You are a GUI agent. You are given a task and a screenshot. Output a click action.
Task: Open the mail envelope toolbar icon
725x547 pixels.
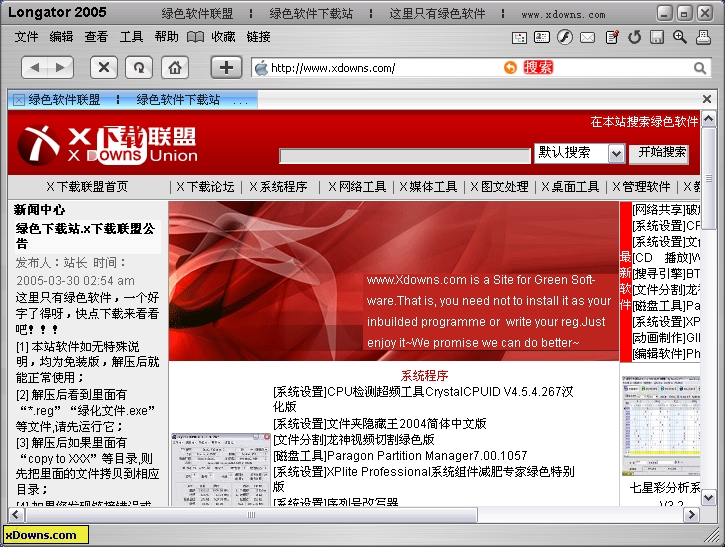(587, 37)
